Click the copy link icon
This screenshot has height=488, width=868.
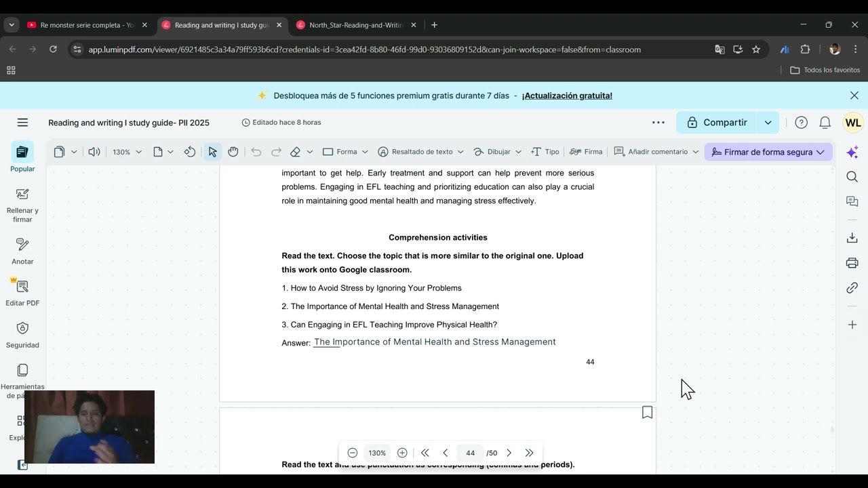pos(852,288)
